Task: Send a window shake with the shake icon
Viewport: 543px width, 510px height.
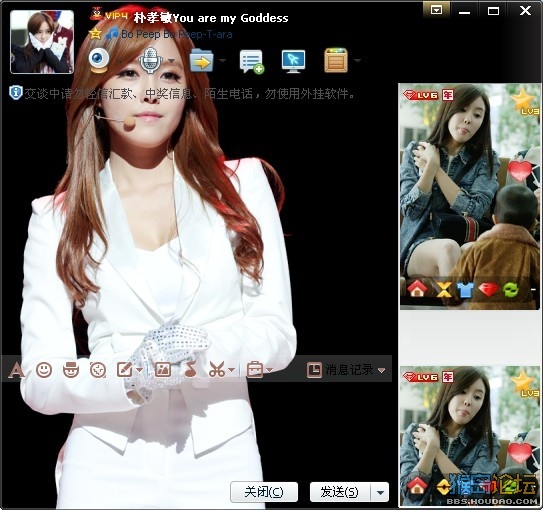Action: (x=98, y=370)
